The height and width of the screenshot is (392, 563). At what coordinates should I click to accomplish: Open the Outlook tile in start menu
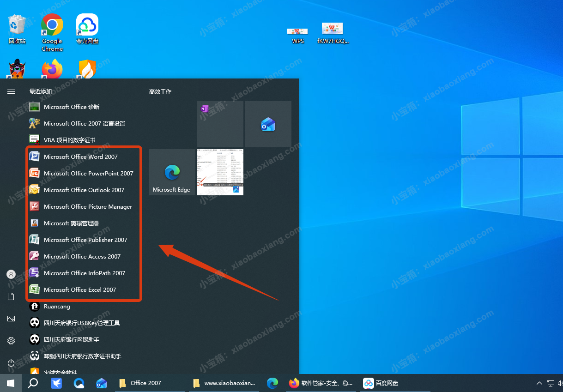pos(268,124)
